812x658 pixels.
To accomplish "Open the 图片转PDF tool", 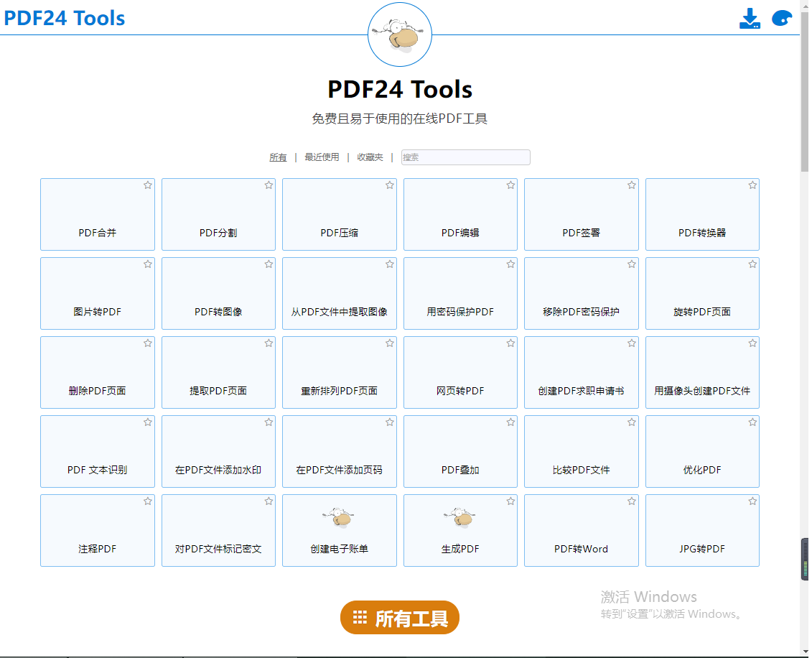I will 98,293.
